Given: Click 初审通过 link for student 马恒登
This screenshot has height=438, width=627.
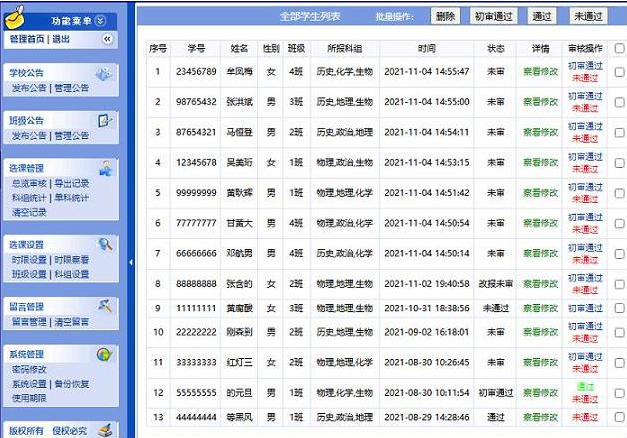Looking at the screenshot, I should pos(585,126).
